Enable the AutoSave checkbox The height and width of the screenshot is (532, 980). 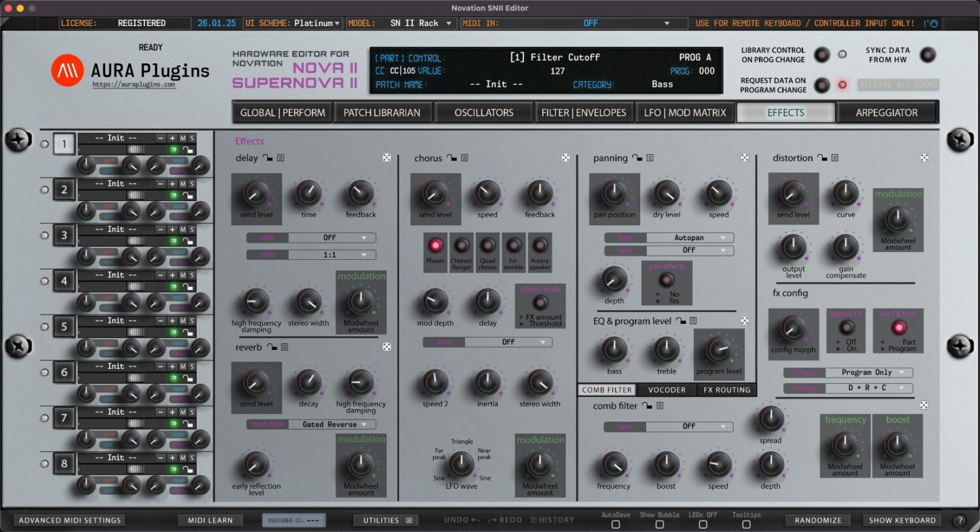614,524
